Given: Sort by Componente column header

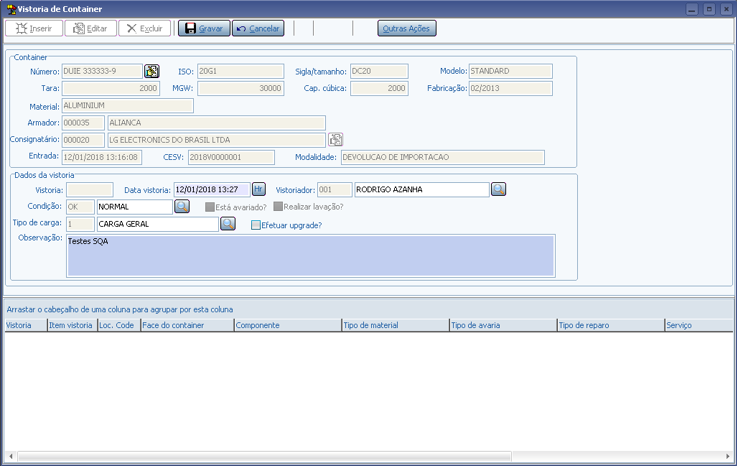Looking at the screenshot, I should 288,325.
